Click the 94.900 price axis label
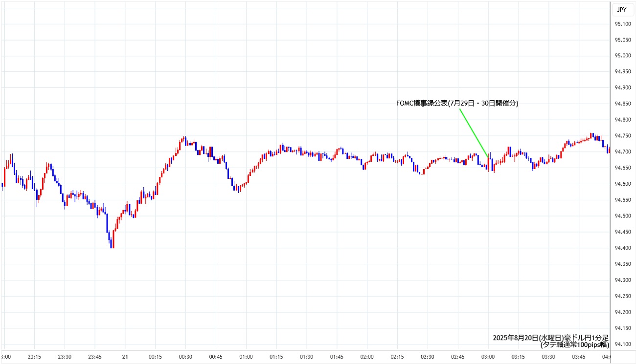The image size is (636, 364). [x=623, y=88]
